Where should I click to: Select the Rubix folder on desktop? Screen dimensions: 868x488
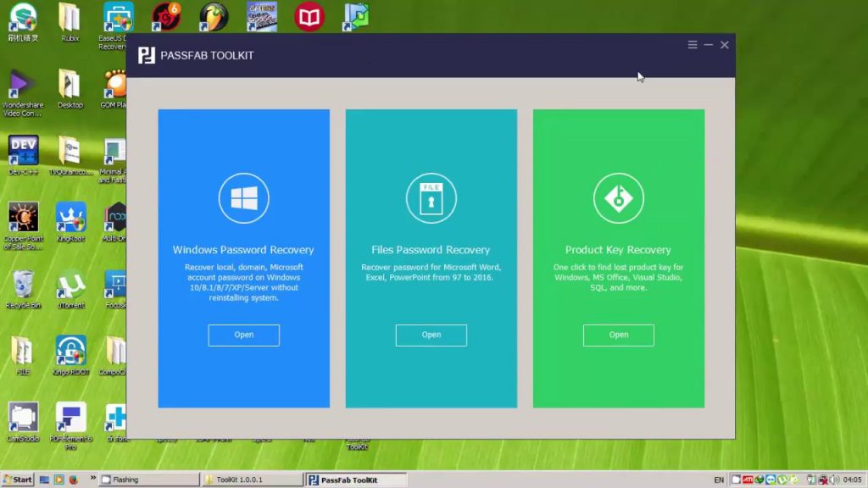click(70, 23)
